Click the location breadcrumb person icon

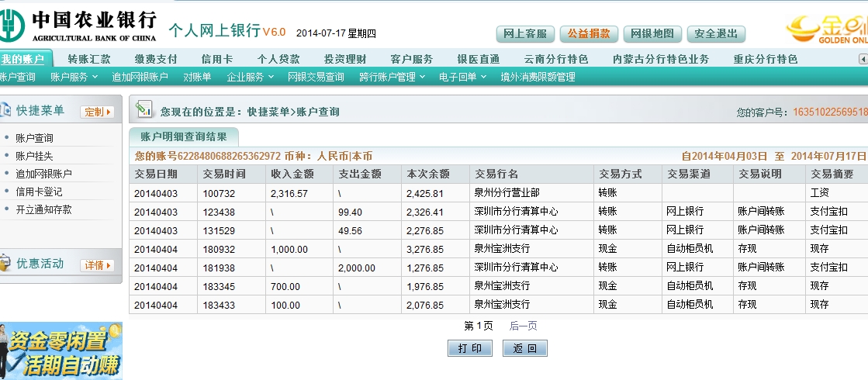[x=144, y=110]
